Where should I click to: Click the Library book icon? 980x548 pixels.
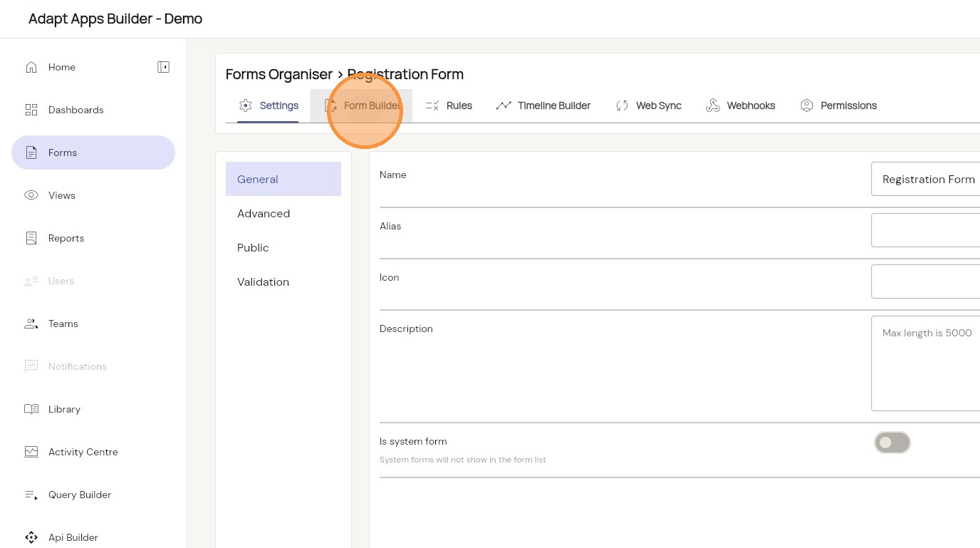(x=31, y=409)
